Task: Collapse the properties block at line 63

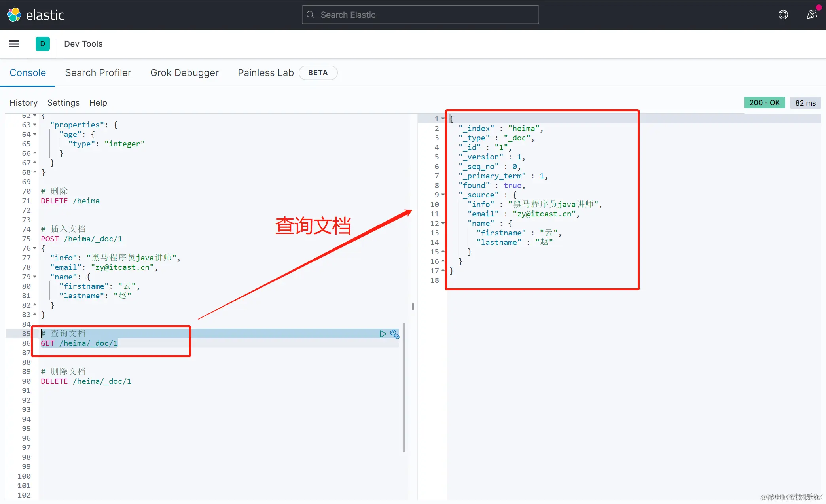Action: (x=35, y=125)
